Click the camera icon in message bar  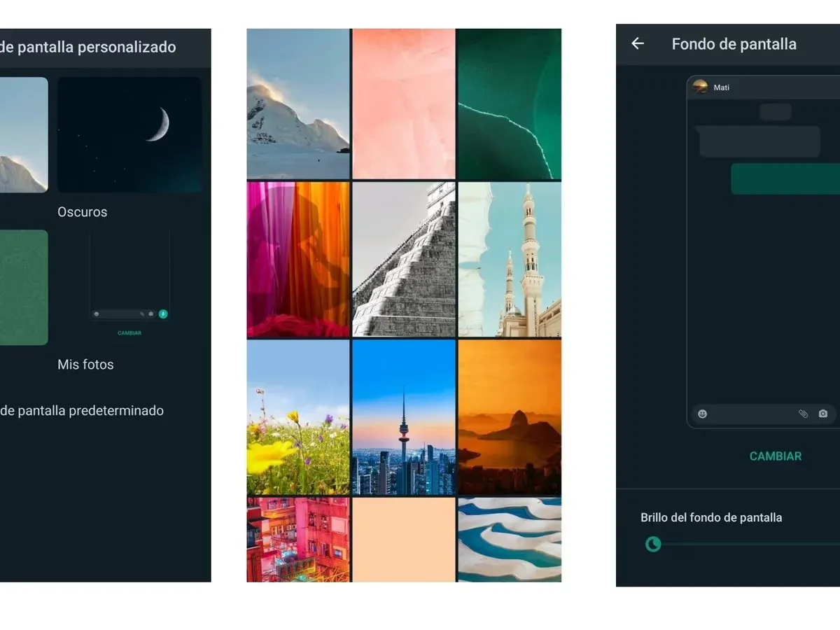click(823, 414)
